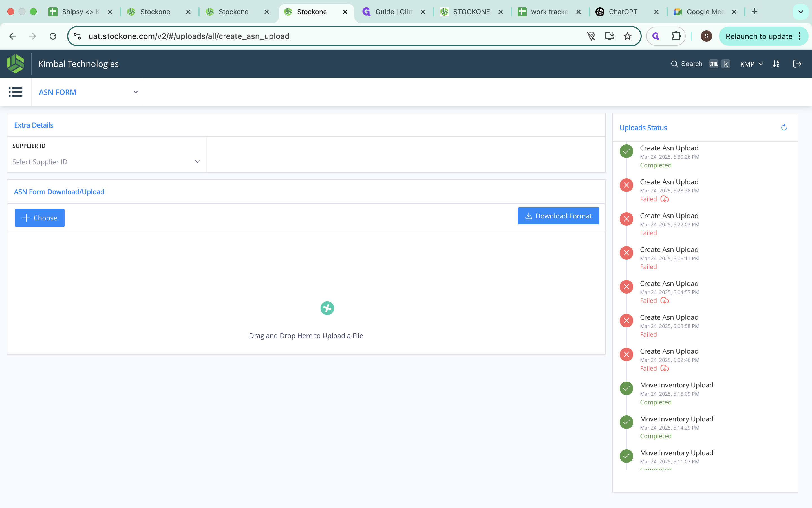Screen dimensions: 812x508
Task: Go back in browser history
Action: 12,36
